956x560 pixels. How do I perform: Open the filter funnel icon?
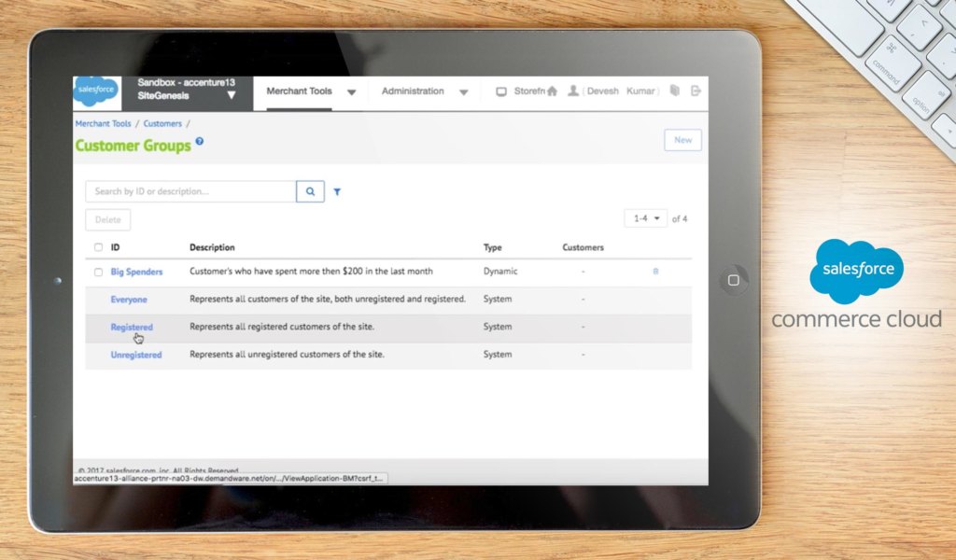pyautogui.click(x=337, y=192)
